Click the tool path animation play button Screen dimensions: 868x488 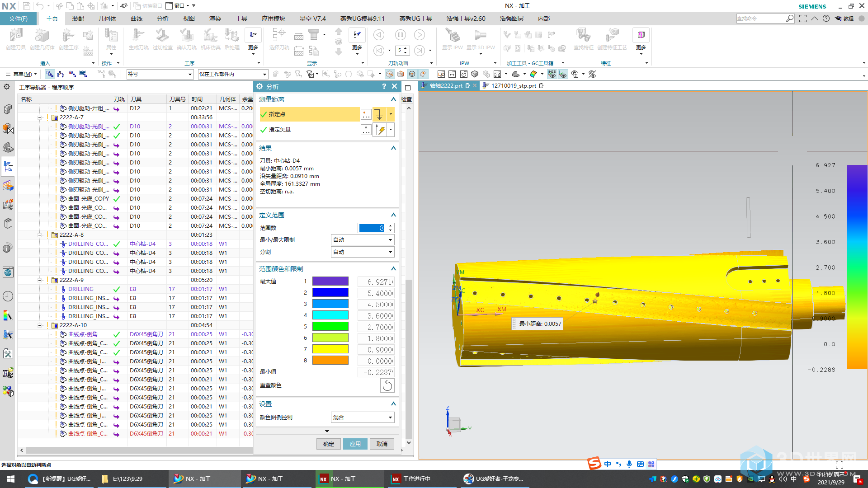420,35
